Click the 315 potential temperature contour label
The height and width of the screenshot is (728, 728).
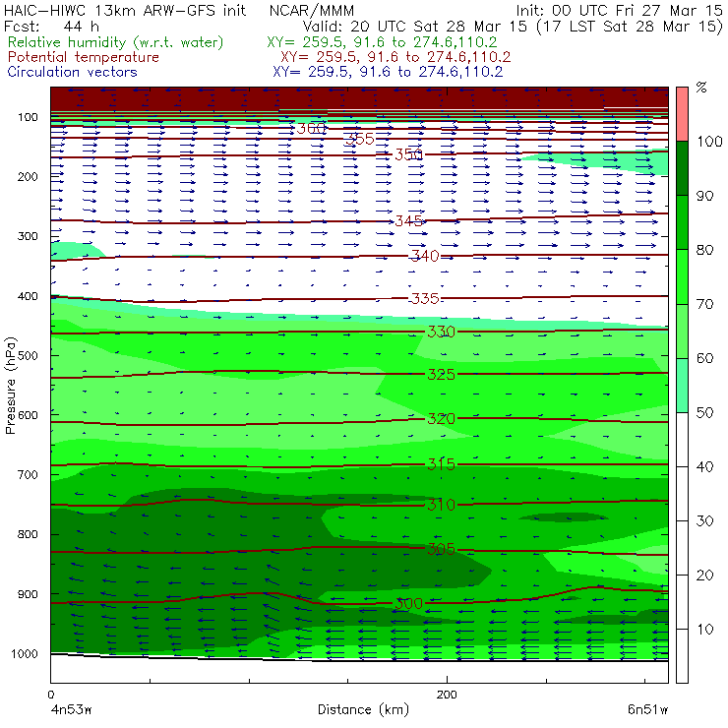pos(441,464)
